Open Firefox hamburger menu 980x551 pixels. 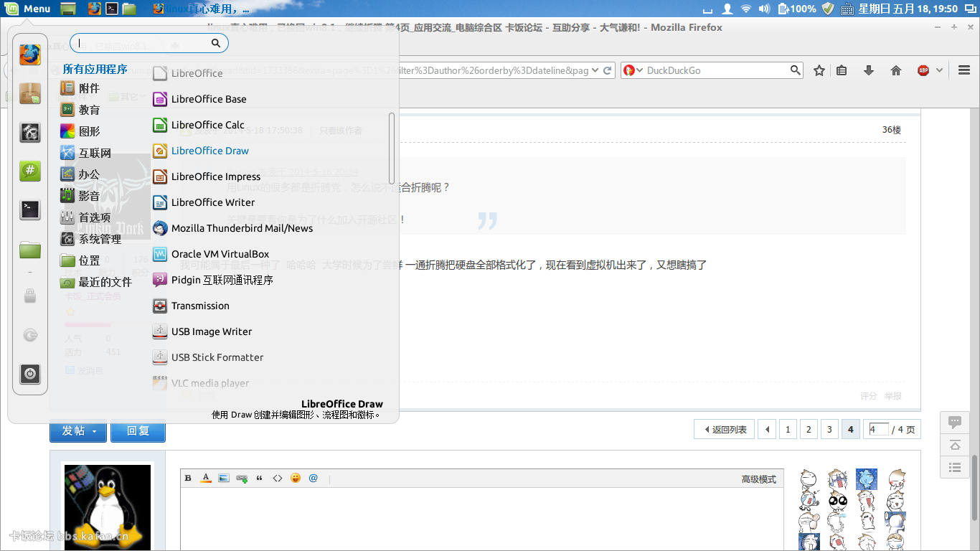[964, 70]
